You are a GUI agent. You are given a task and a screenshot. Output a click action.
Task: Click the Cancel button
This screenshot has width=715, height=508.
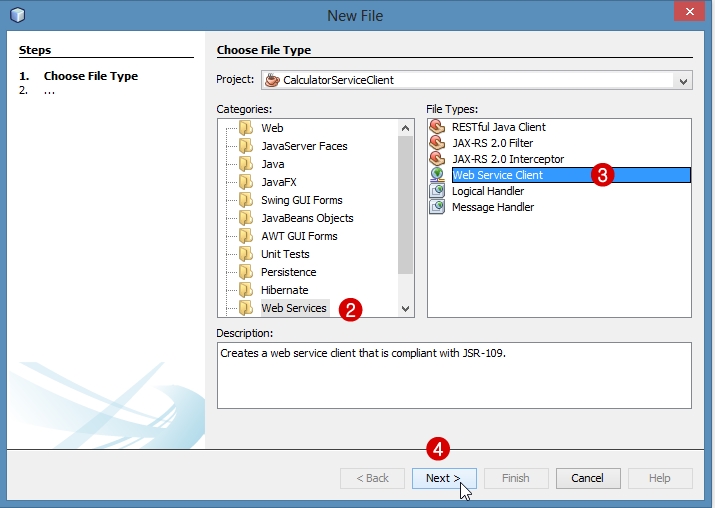(x=588, y=478)
